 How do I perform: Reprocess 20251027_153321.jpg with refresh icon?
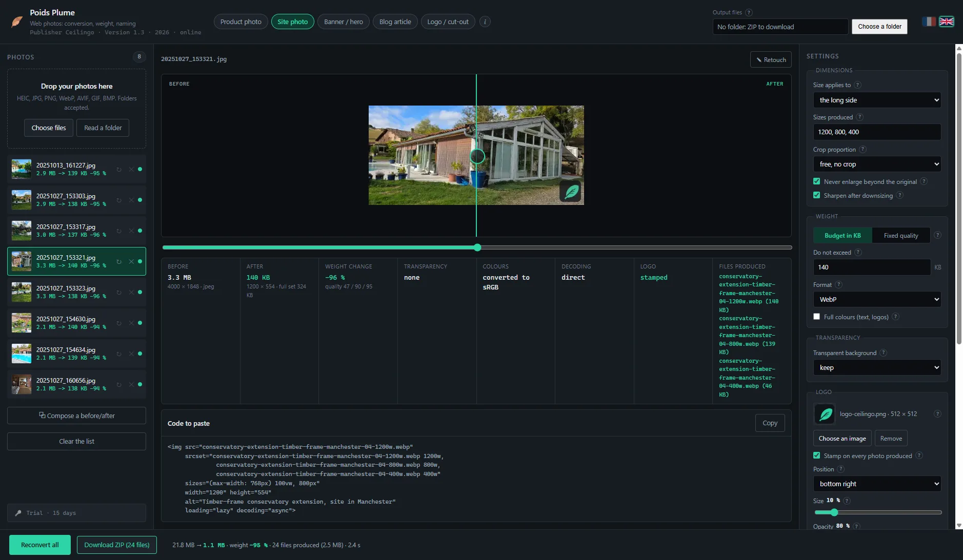(119, 261)
